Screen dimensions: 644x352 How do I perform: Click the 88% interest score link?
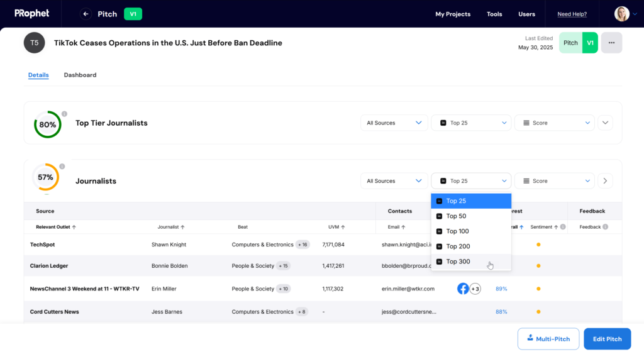pyautogui.click(x=501, y=312)
